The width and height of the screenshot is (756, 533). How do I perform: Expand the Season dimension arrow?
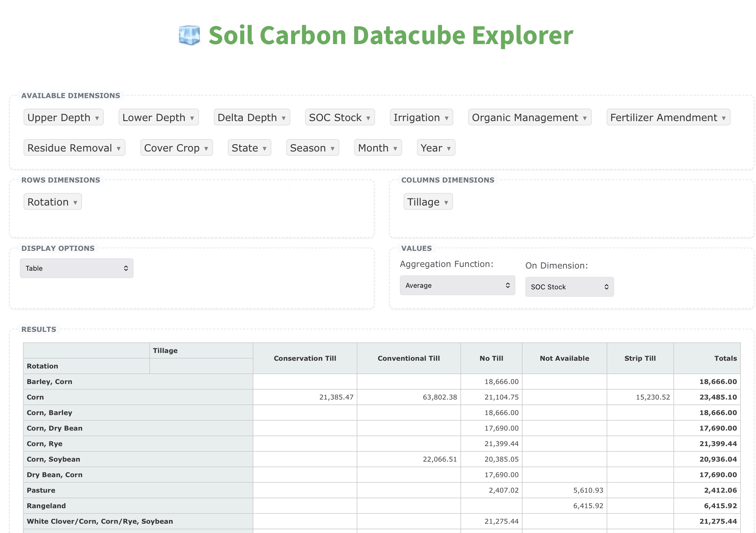(333, 148)
